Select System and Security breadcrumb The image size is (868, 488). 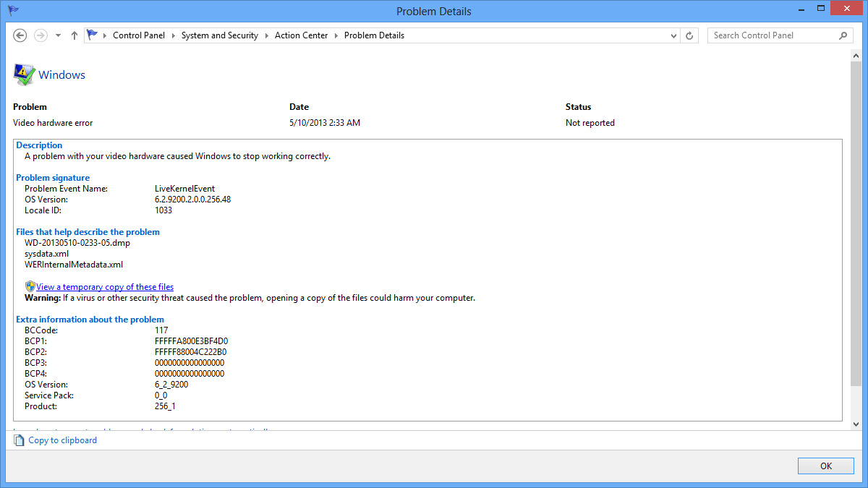(220, 35)
